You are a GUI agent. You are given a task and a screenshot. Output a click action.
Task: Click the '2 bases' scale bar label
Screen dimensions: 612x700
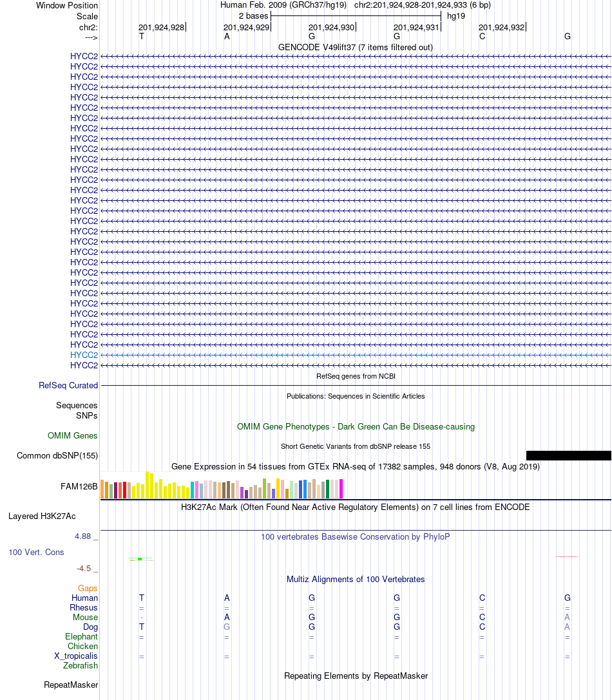click(x=253, y=15)
